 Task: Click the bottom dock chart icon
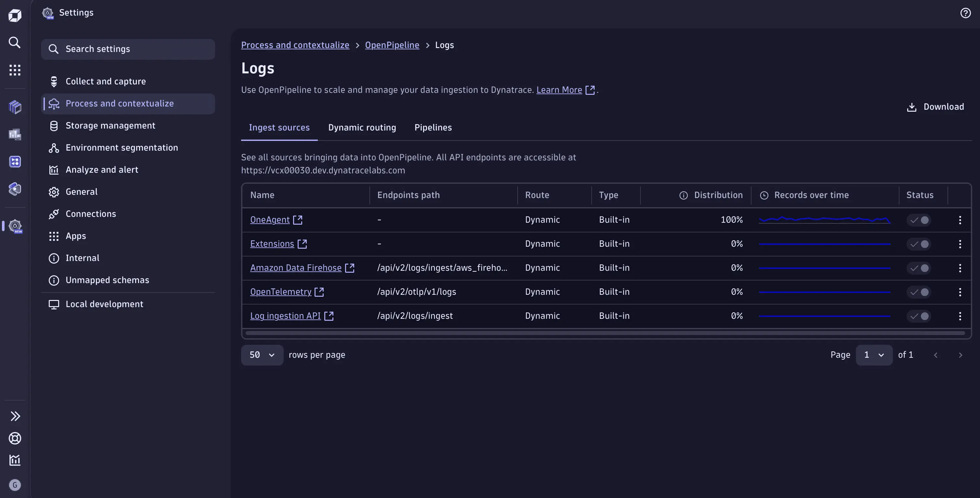(x=15, y=460)
